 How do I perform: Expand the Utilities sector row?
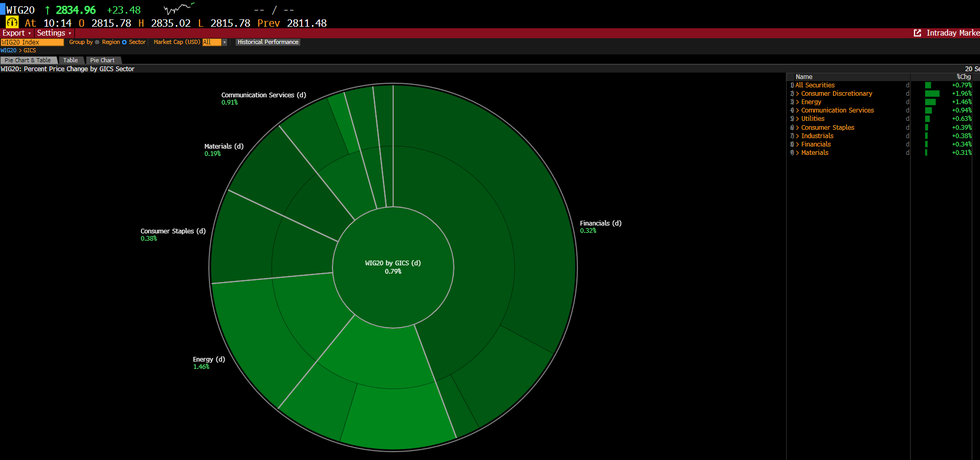pyautogui.click(x=797, y=119)
